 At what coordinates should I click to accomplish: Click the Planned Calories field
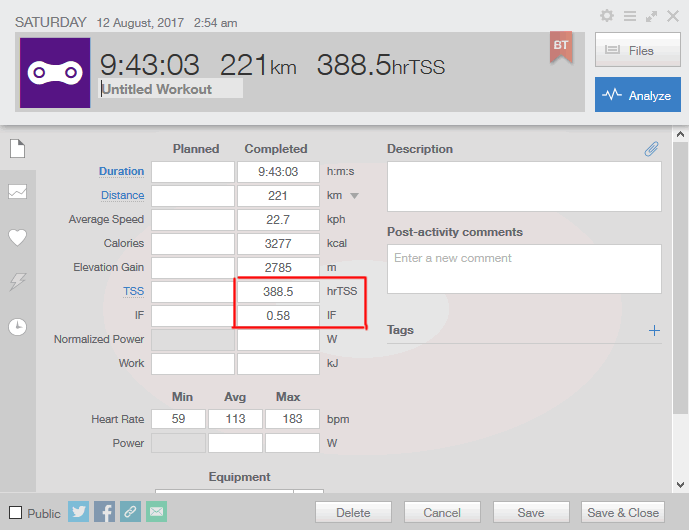click(x=193, y=243)
